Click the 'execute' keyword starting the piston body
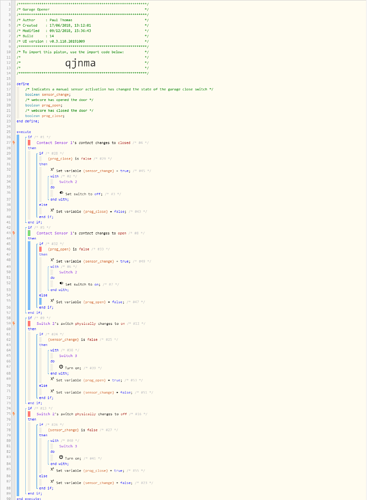This screenshot has width=368, height=500. coord(24,132)
